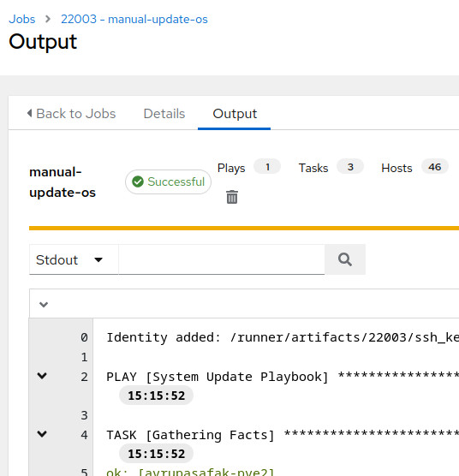Focus the output search input field
Image resolution: width=459 pixels, height=476 pixels.
222,259
